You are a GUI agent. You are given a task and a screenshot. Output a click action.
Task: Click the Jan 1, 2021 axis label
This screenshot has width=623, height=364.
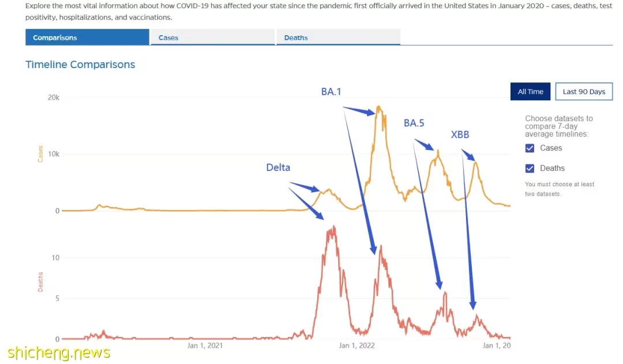click(205, 346)
